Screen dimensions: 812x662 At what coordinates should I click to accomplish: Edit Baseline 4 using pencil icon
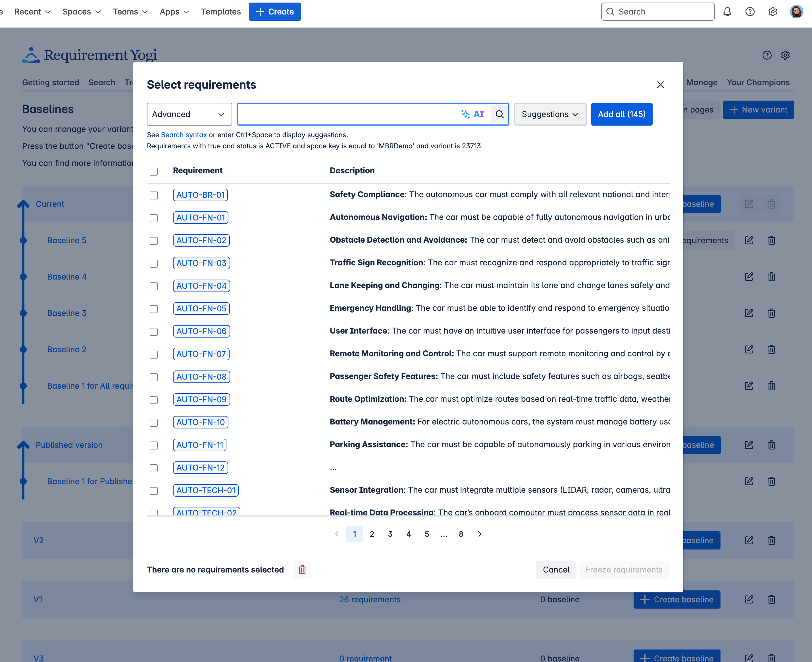point(749,276)
